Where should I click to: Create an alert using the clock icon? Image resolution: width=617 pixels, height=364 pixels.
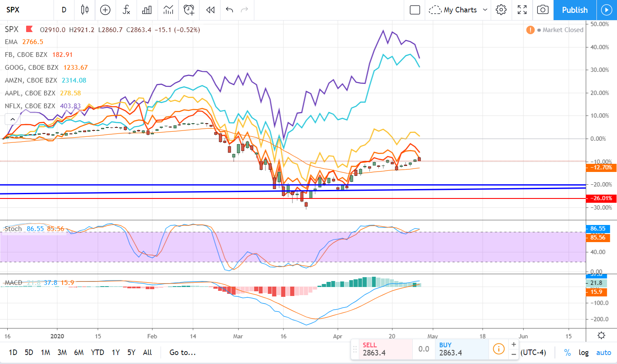188,10
